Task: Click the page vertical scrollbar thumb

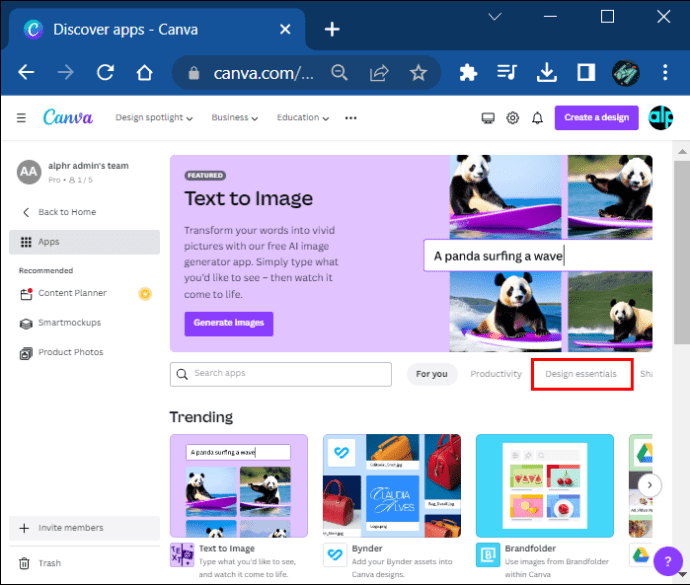Action: pyautogui.click(x=682, y=253)
